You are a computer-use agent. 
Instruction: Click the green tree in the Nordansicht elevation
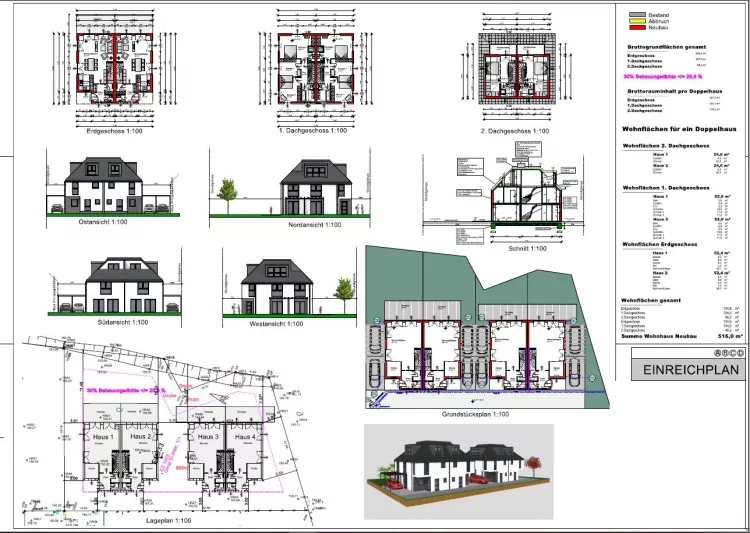point(228,189)
